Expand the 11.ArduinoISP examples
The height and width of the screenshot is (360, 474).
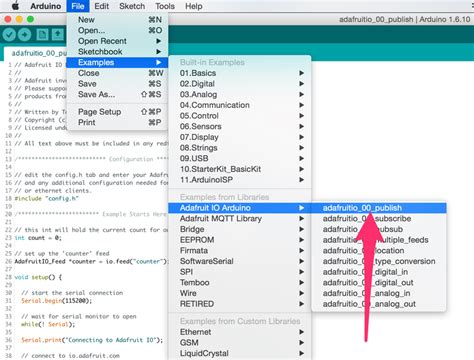pos(240,180)
